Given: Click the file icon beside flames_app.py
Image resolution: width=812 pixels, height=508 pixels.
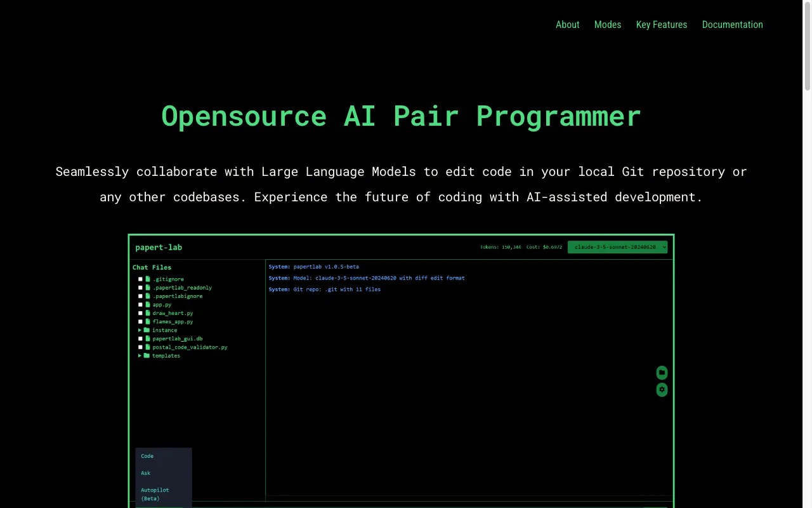Looking at the screenshot, I should [x=148, y=322].
